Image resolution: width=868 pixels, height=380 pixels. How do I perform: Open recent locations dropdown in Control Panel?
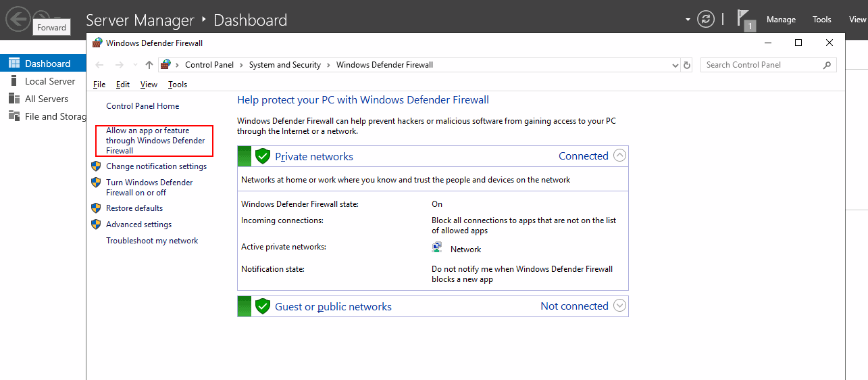click(x=135, y=65)
